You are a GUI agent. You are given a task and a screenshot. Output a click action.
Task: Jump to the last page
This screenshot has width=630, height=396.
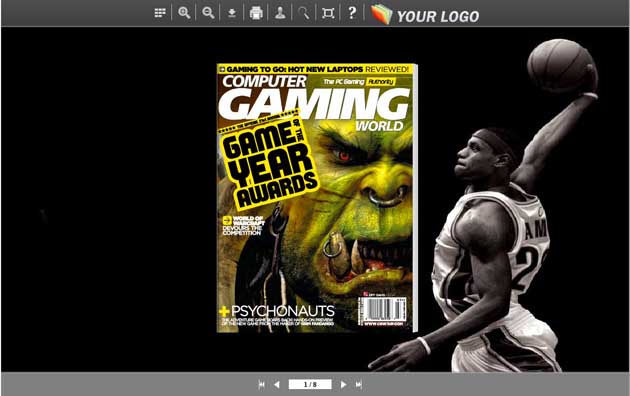pos(358,385)
